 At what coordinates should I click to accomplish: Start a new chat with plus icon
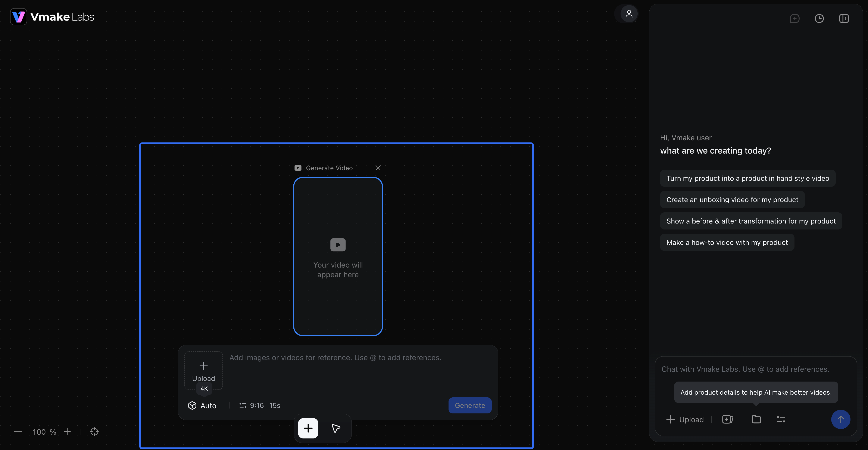coord(794,19)
